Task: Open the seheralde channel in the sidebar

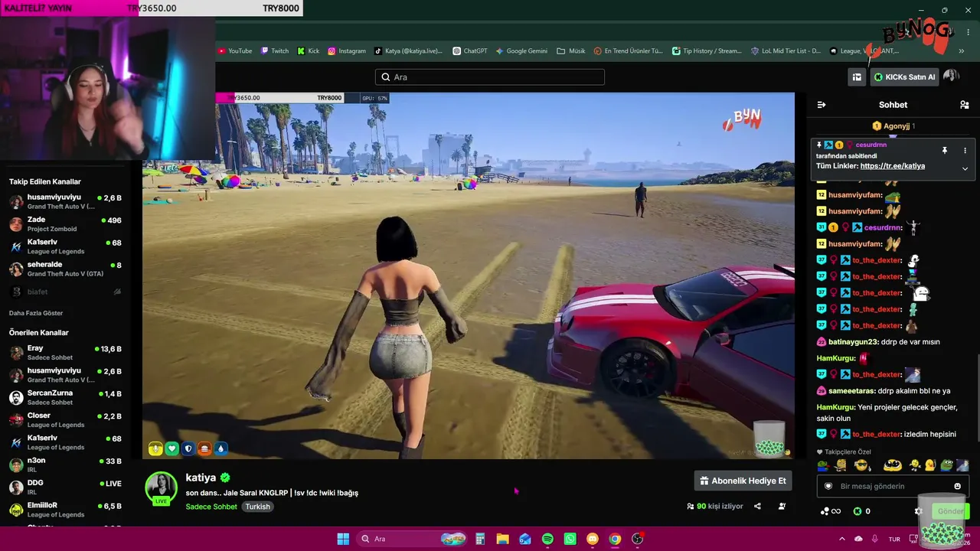Action: tap(65, 269)
